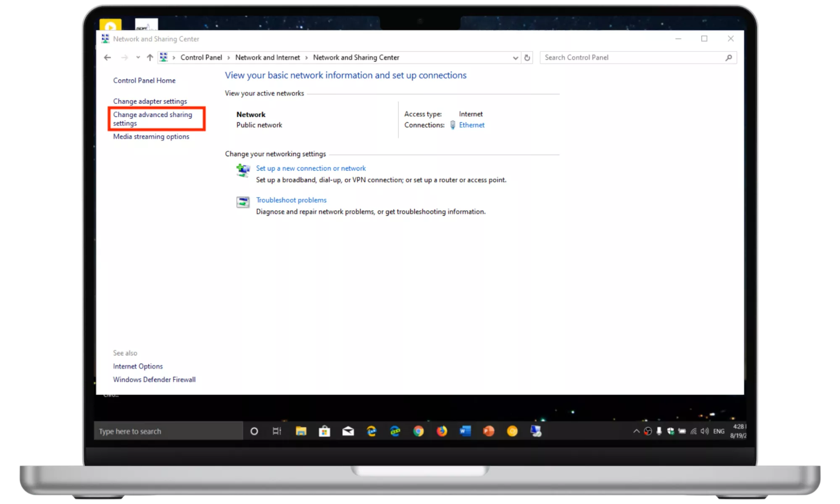Open Edge Dev browser on taskbar
The height and width of the screenshot is (504, 840).
395,431
